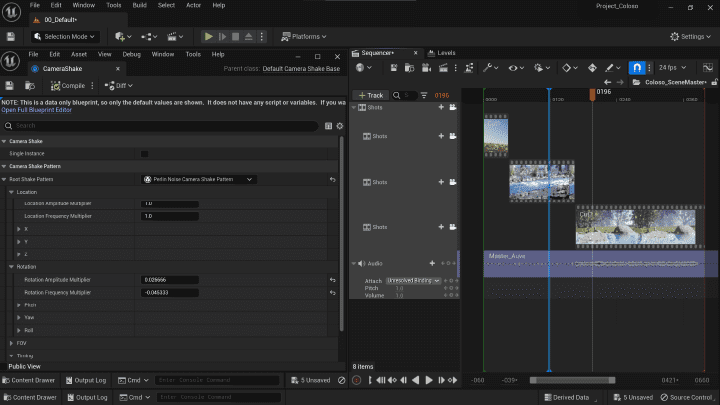
Task: Click the Sequencer track search field
Action: 407,95
